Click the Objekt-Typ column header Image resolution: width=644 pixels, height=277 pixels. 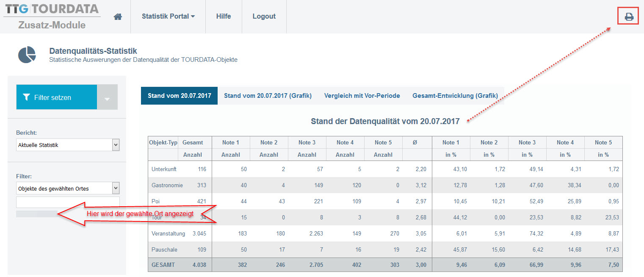(163, 143)
